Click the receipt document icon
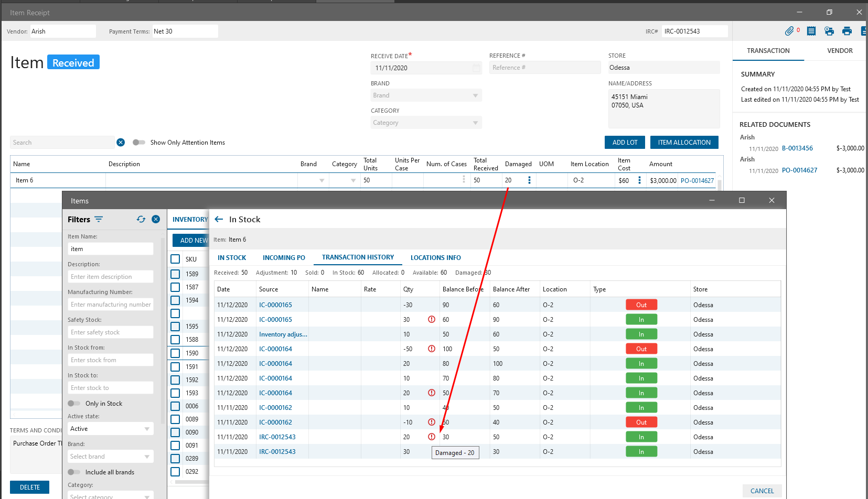Screen dimensions: 868x499 pos(811,31)
